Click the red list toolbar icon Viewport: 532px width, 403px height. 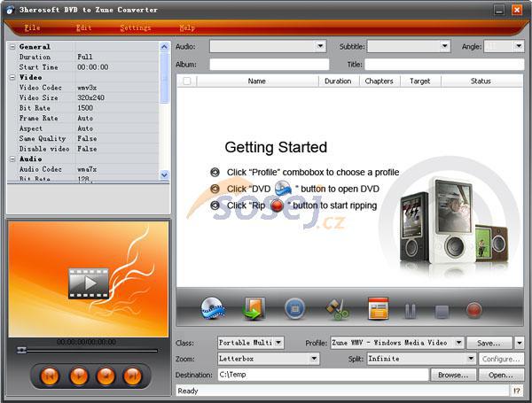tap(379, 308)
